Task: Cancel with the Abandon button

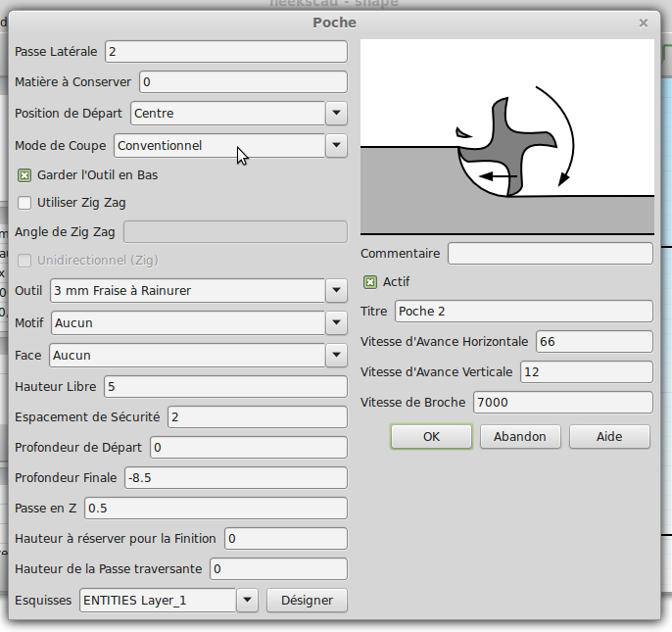Action: tap(520, 436)
